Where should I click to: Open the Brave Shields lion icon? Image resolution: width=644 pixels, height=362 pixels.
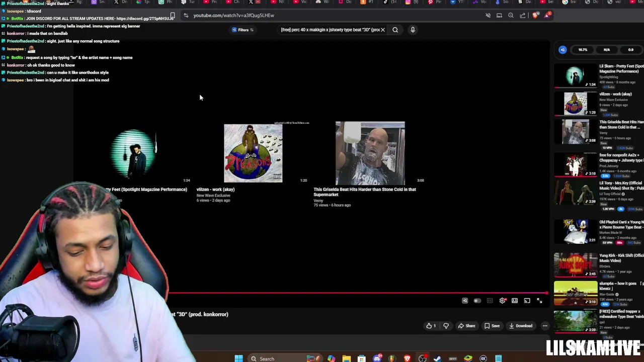coord(535,16)
